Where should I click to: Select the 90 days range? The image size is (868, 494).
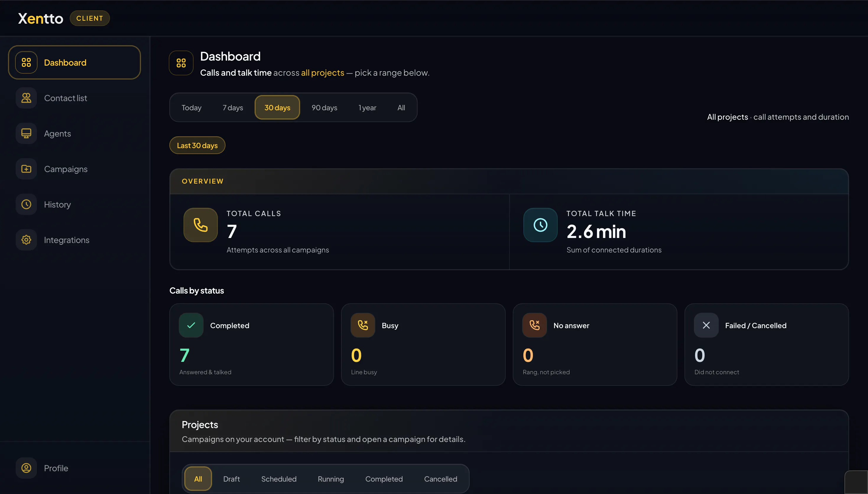coord(324,108)
